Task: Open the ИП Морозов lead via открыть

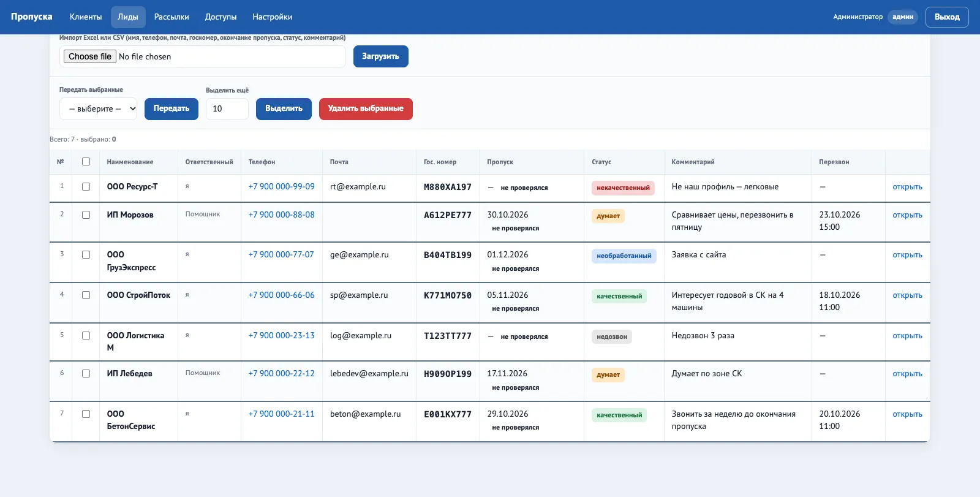Action: point(907,215)
